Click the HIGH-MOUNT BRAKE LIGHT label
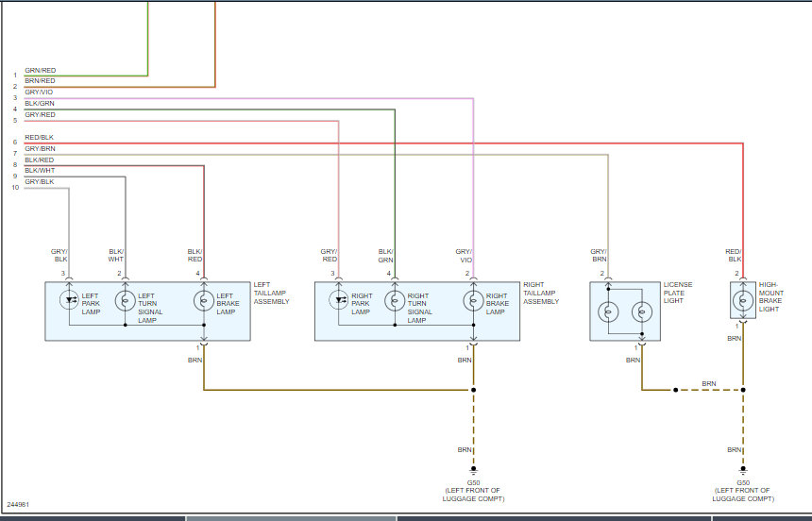Screen dimensions: 812x521 [x=771, y=296]
